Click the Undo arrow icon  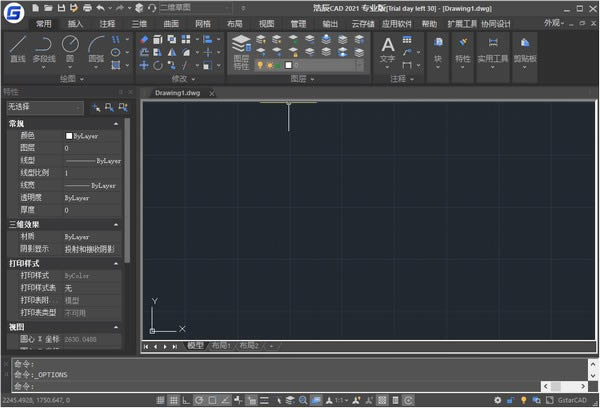click(x=100, y=8)
